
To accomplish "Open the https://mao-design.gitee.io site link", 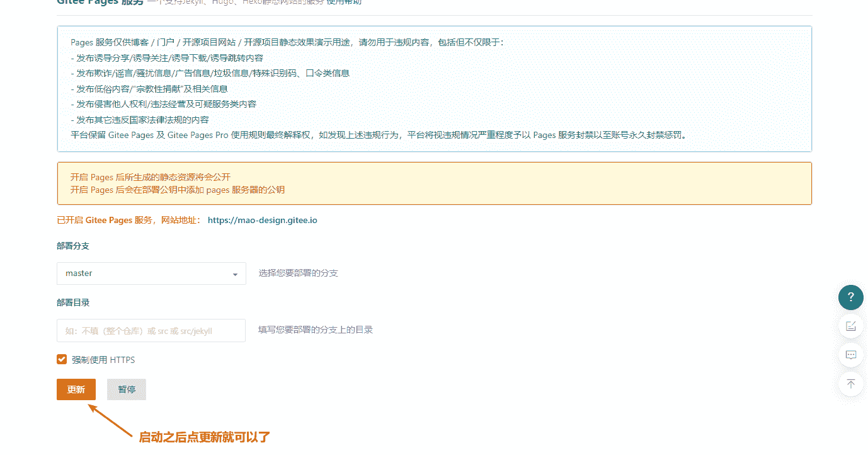I will (x=262, y=221).
